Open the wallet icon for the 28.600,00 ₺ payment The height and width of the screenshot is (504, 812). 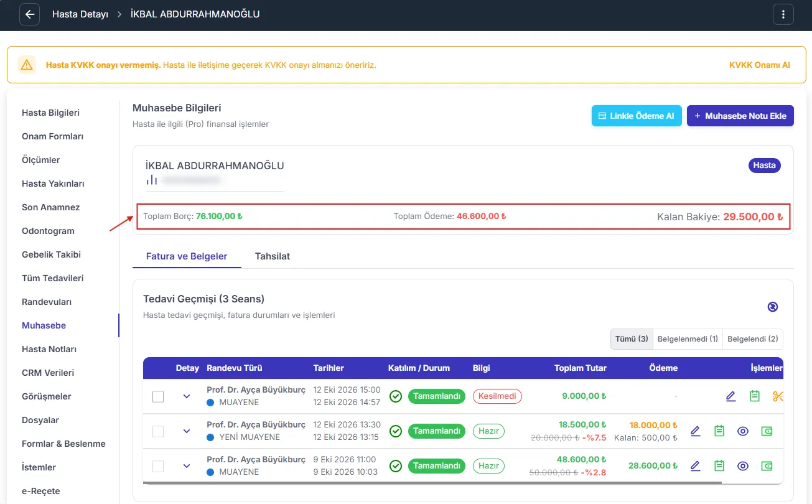(767, 465)
